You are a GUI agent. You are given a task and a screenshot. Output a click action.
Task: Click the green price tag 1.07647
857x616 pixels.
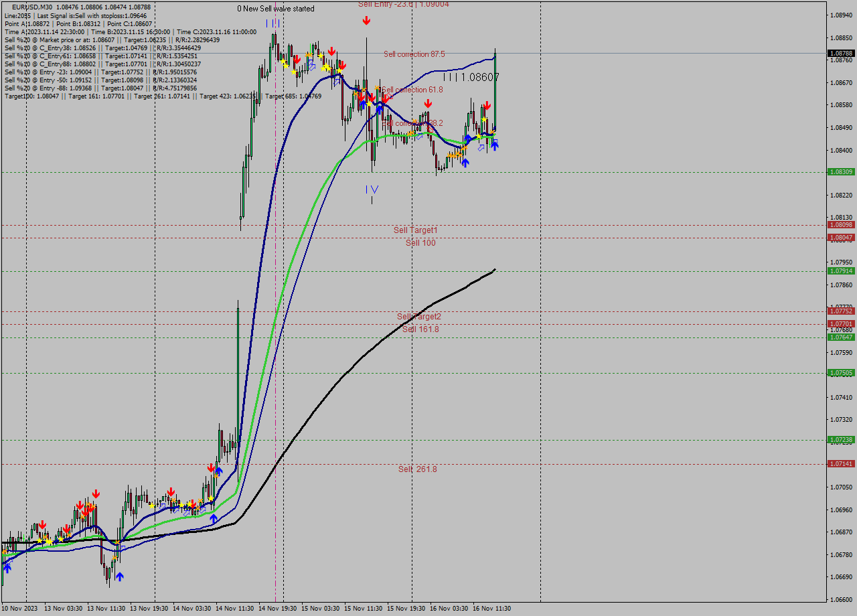coord(841,337)
